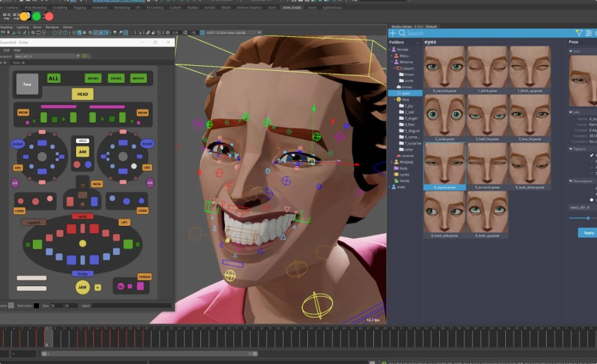Toggle the first checkbox under Options in Pose panel
597x364 pixels.
(591, 156)
